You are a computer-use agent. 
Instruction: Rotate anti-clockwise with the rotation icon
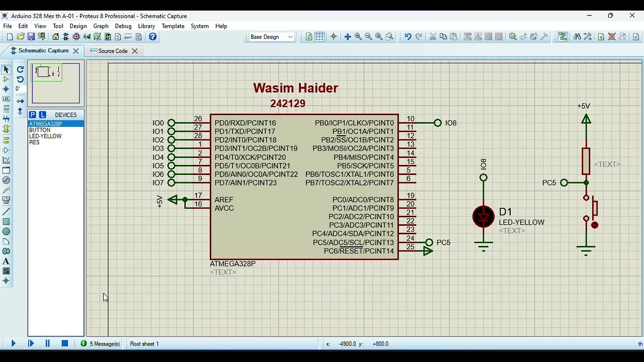[20, 79]
